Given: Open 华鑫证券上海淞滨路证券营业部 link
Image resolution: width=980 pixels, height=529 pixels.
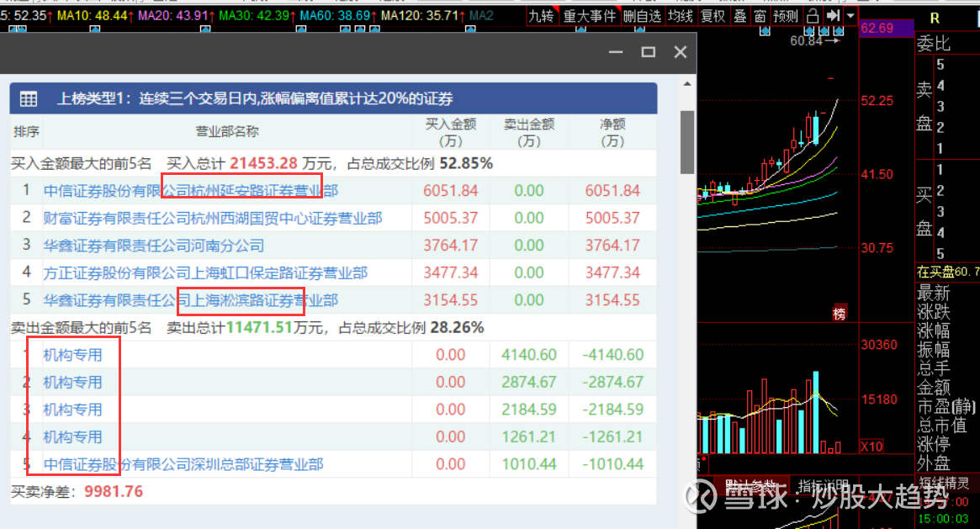Looking at the screenshot, I should point(191,300).
